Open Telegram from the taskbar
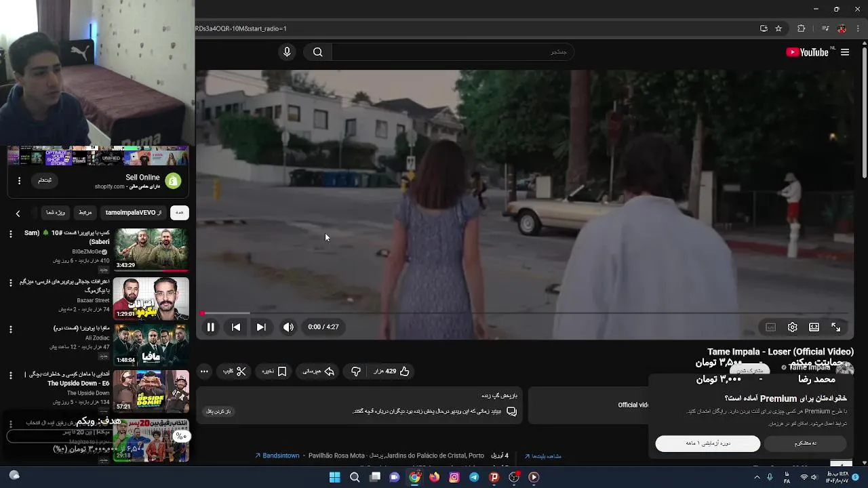 pos(474,477)
